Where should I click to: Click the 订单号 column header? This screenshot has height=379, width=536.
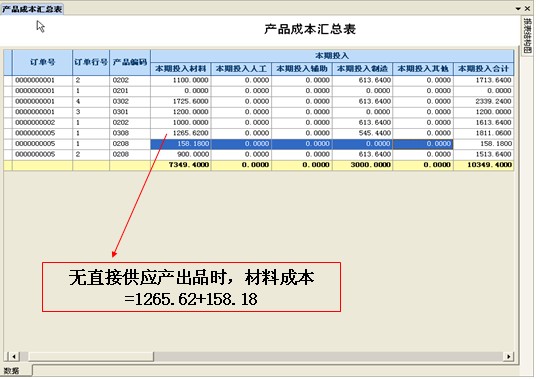tap(42, 62)
